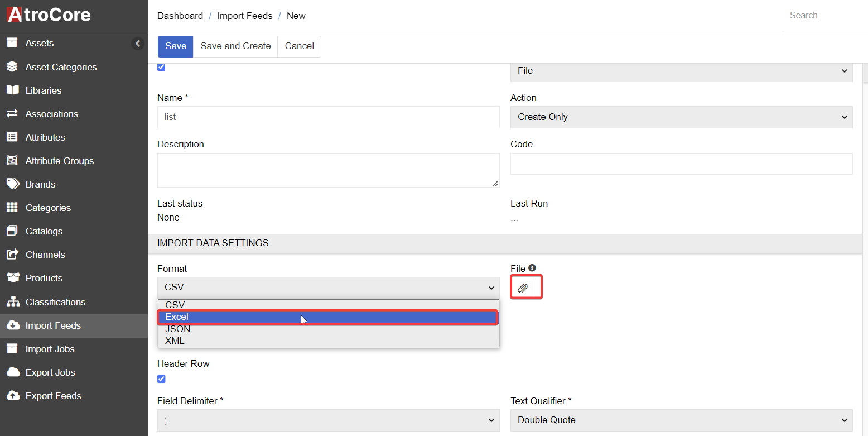Expand the Field Delimiter dropdown
The width and height of the screenshot is (868, 436).
pos(328,420)
